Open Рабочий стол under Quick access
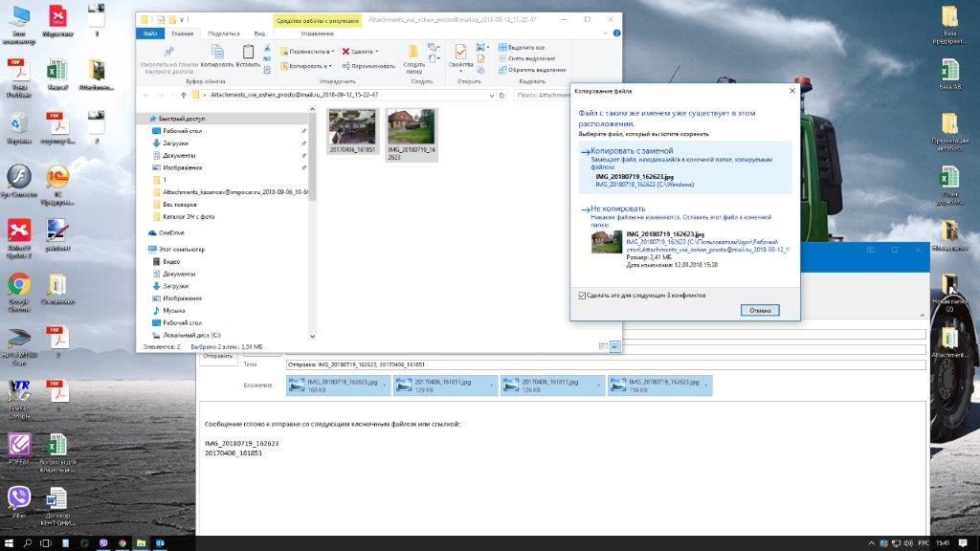 pos(182,130)
